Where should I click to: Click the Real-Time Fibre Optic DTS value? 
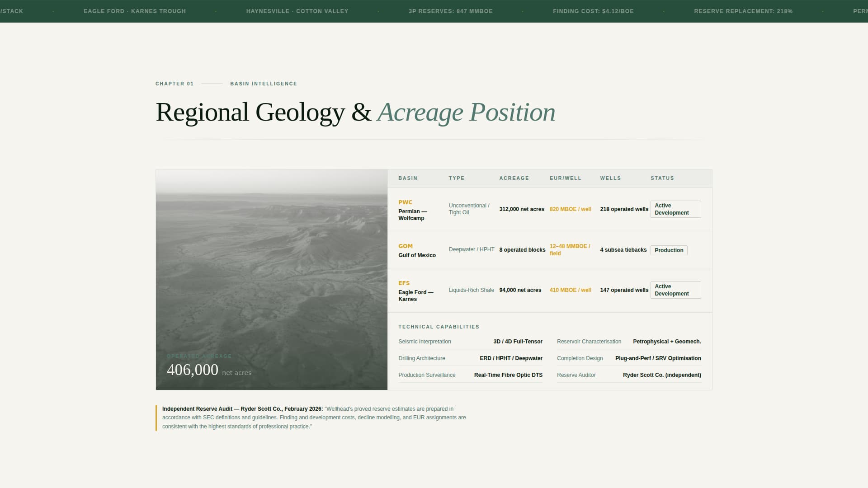coord(508,375)
